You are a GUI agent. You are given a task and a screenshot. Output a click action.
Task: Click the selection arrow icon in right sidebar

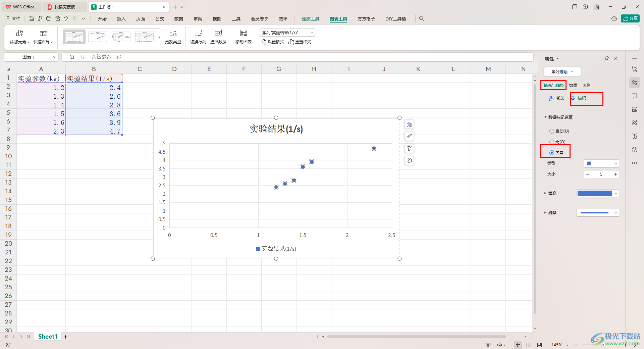point(635,69)
